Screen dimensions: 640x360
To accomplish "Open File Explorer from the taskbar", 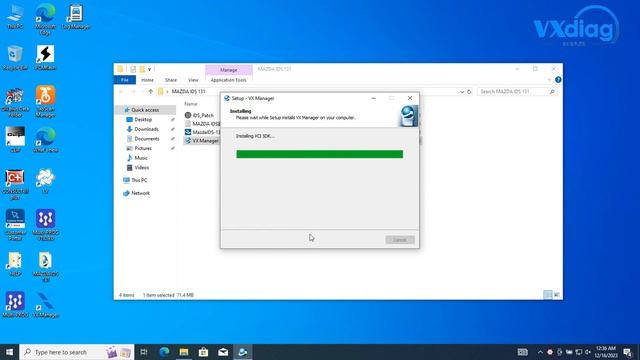I will coord(184,352).
